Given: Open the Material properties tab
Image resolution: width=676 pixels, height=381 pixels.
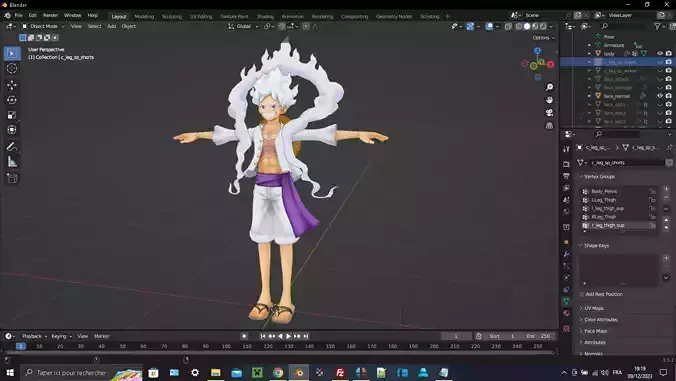Looking at the screenshot, I should point(566,313).
